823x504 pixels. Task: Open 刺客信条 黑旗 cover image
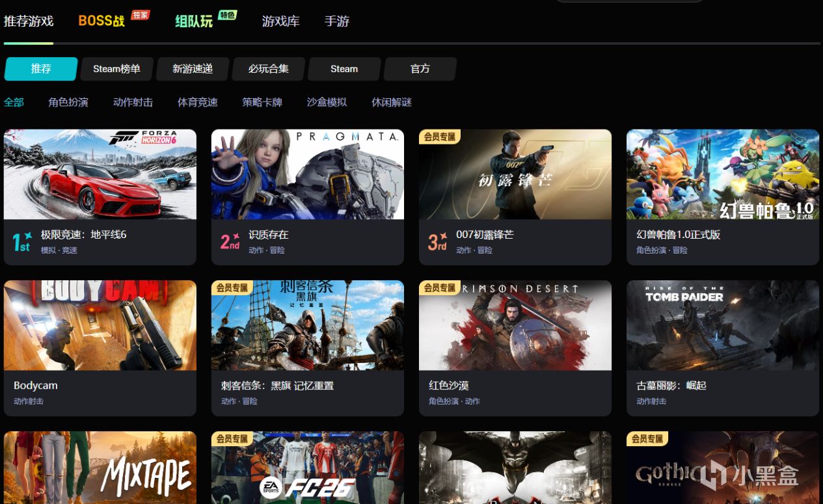pyautogui.click(x=308, y=325)
